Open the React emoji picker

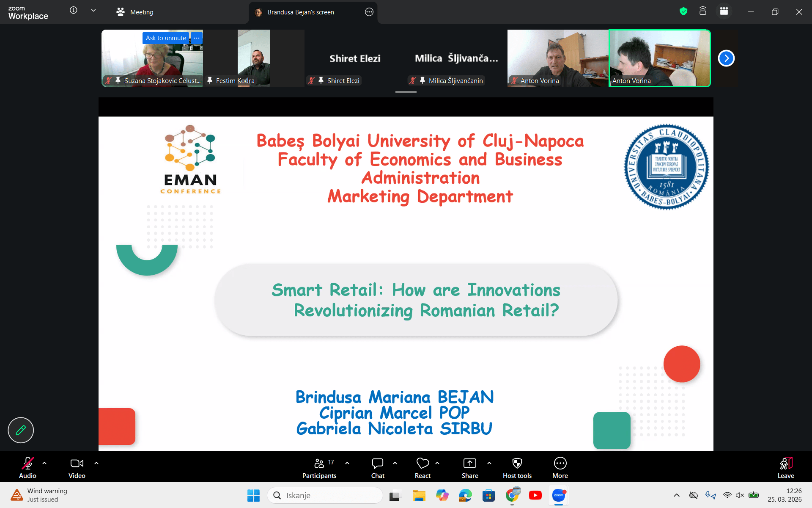422,468
